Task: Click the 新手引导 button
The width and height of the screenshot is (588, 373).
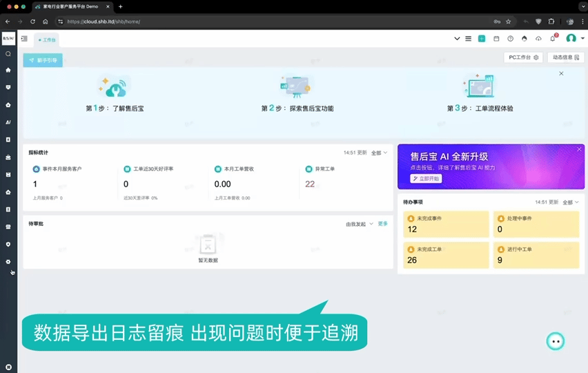Action: click(43, 60)
